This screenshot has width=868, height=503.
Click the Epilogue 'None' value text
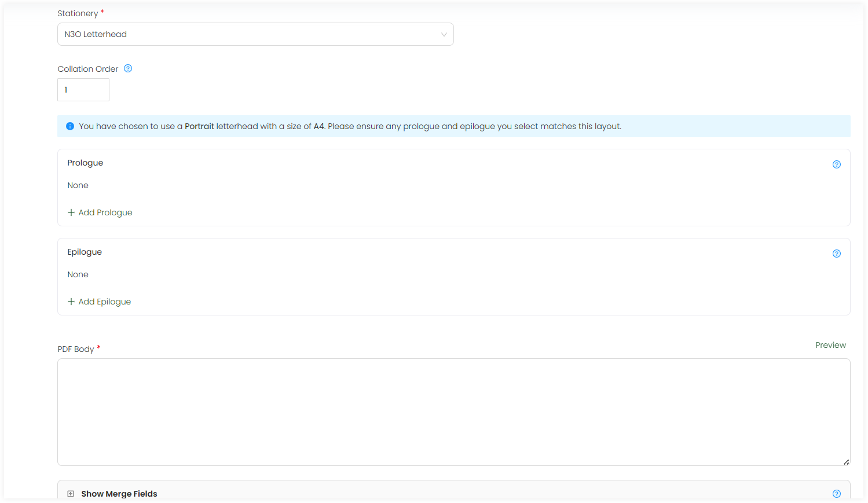click(78, 274)
